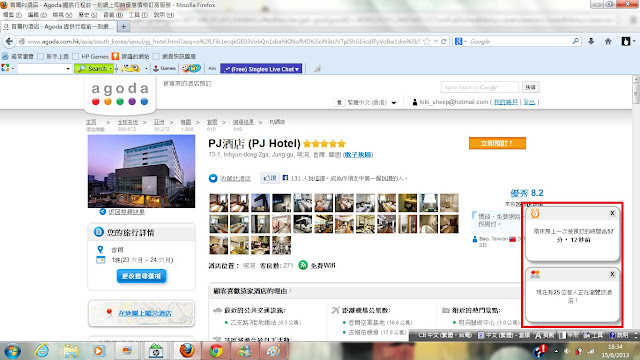Click the HP Games bookmark
This screenshot has width=640, height=360.
coord(90,56)
